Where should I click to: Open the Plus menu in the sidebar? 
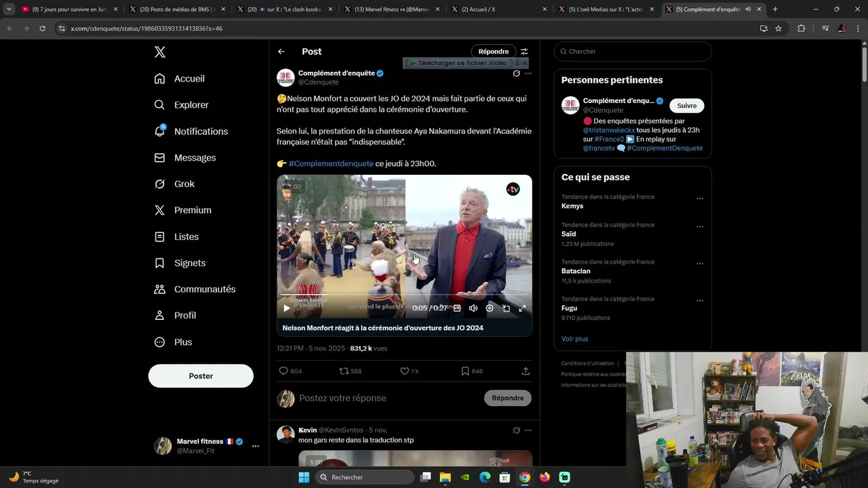tap(173, 342)
